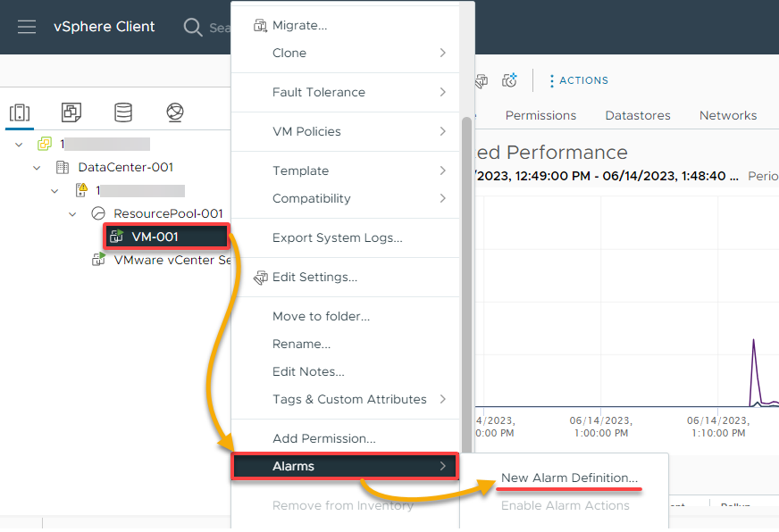This screenshot has width=779, height=532.
Task: Click the search magnifier icon
Action: click(x=192, y=27)
